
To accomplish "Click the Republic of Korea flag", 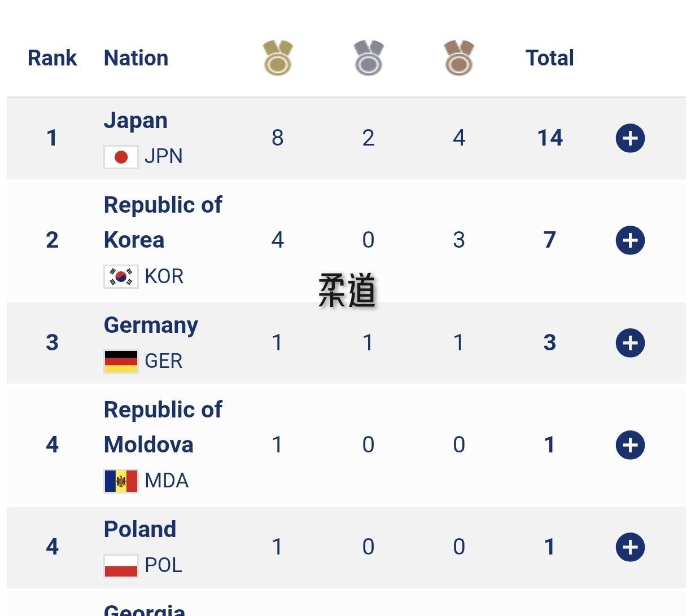I will (x=121, y=276).
